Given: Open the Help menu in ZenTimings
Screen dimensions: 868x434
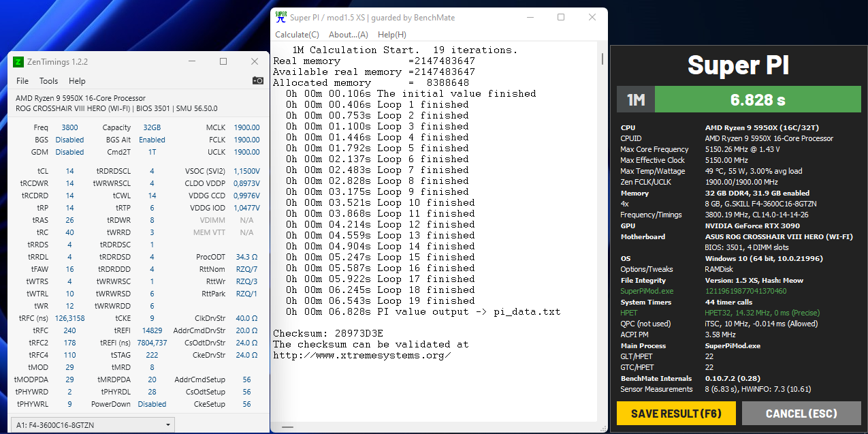Looking at the screenshot, I should tap(77, 81).
